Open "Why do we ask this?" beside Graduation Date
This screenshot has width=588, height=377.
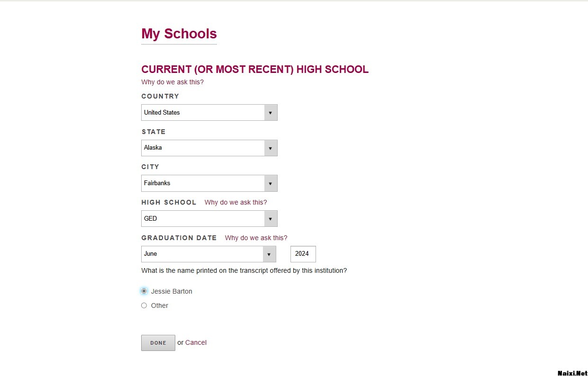[256, 238]
